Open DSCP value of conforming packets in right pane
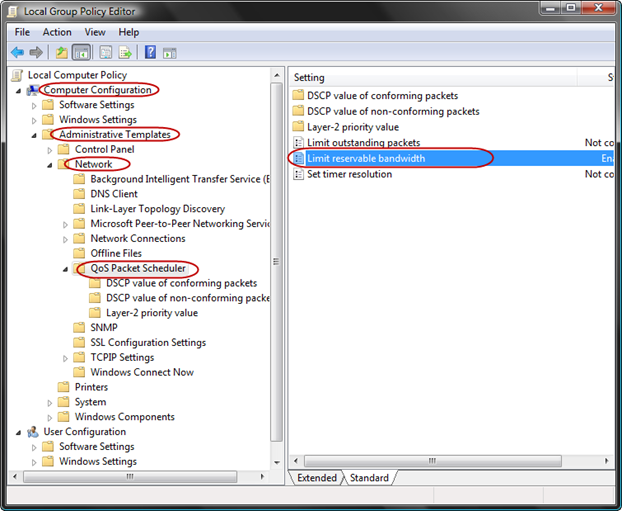Image resolution: width=622 pixels, height=511 pixels. pos(382,96)
